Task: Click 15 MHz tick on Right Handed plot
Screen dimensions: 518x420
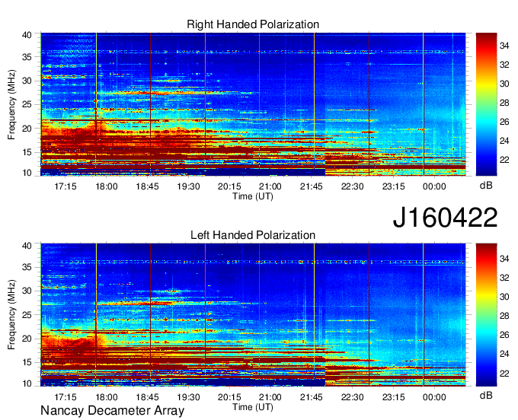Action: pyautogui.click(x=27, y=152)
